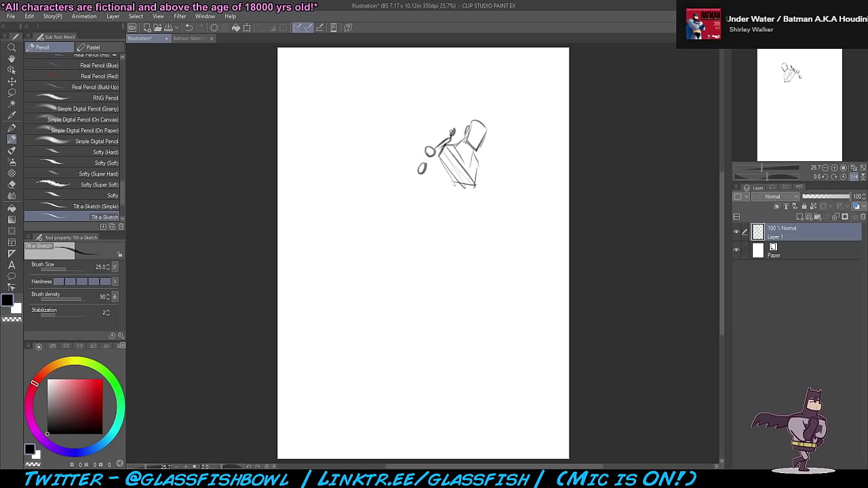Select the Text tool
The height and width of the screenshot is (488, 868).
pos(12,265)
